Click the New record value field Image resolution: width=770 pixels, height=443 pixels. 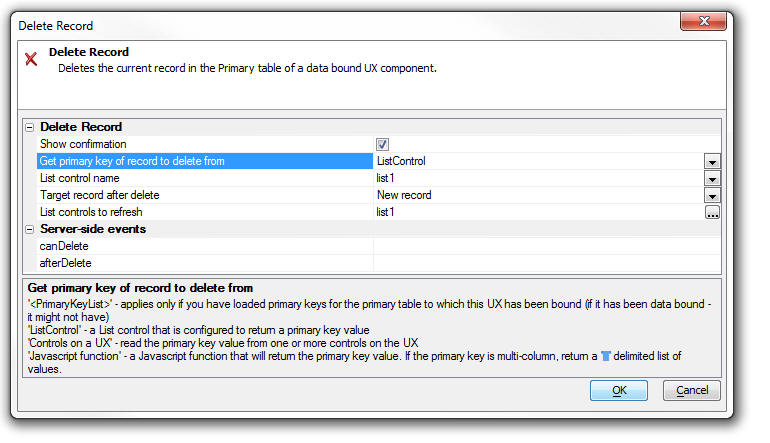pyautogui.click(x=539, y=195)
